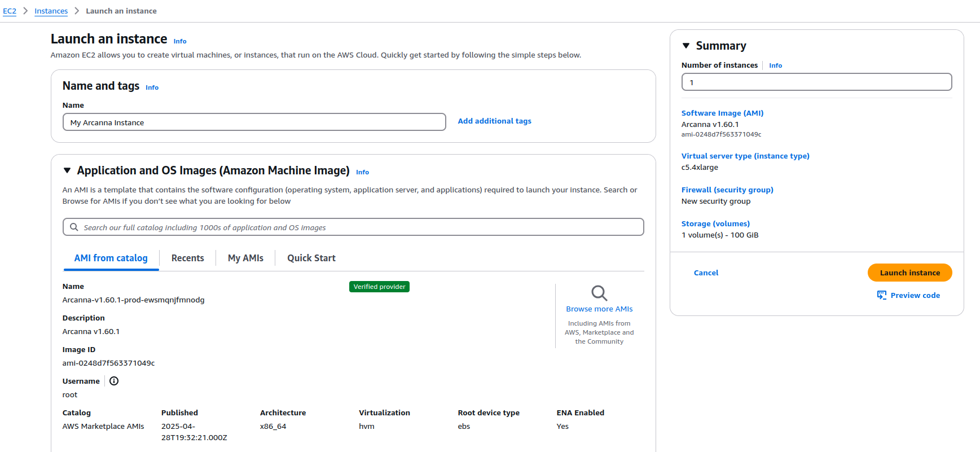The width and height of the screenshot is (980, 452).
Task: Go to EC2 breadcrumb link
Action: pos(10,11)
